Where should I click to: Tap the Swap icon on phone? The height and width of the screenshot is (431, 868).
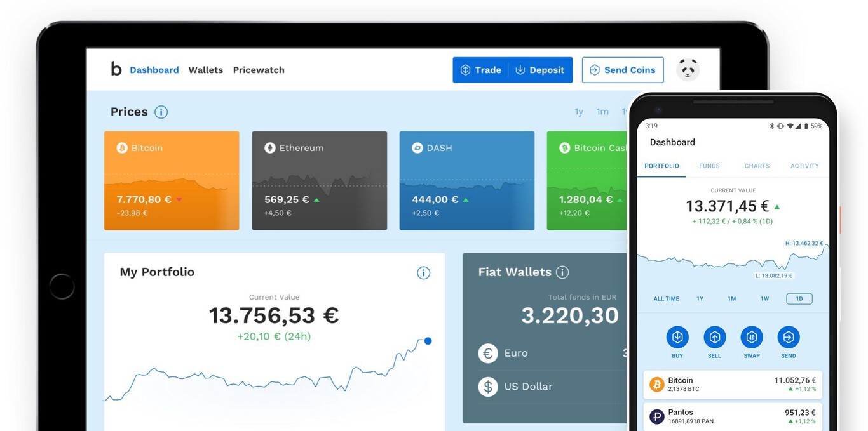(x=752, y=337)
